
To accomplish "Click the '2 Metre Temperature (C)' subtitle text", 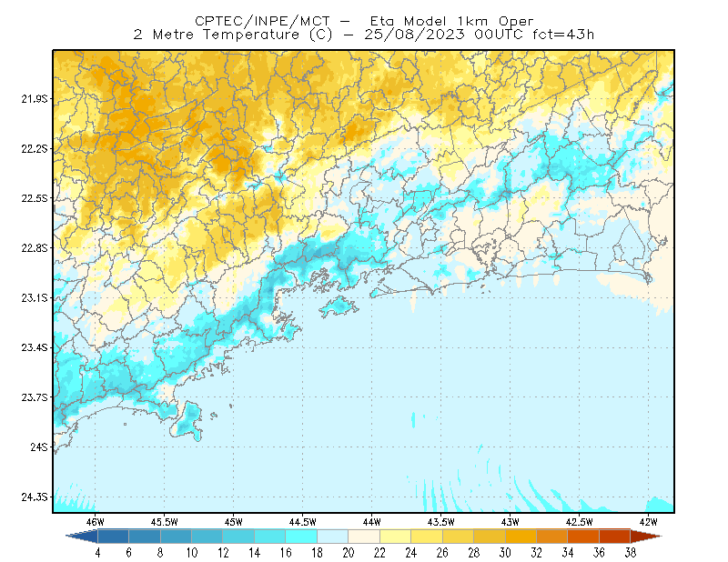I will point(233,35).
